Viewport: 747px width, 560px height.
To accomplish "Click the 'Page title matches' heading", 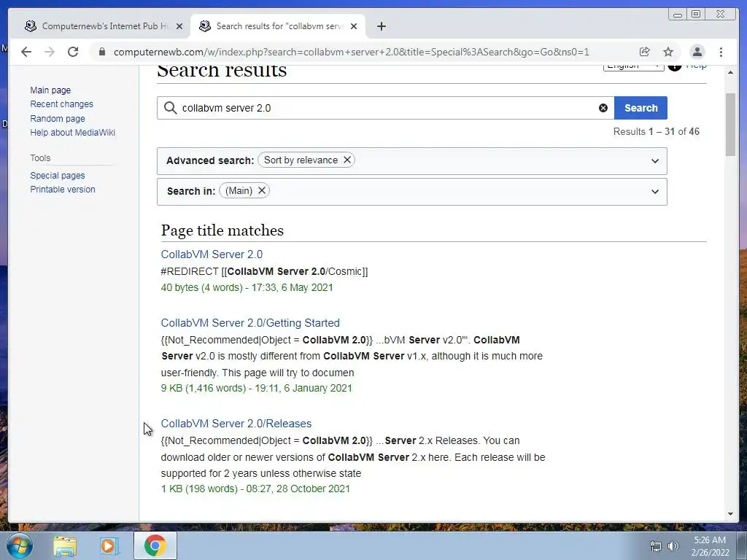I will (222, 230).
